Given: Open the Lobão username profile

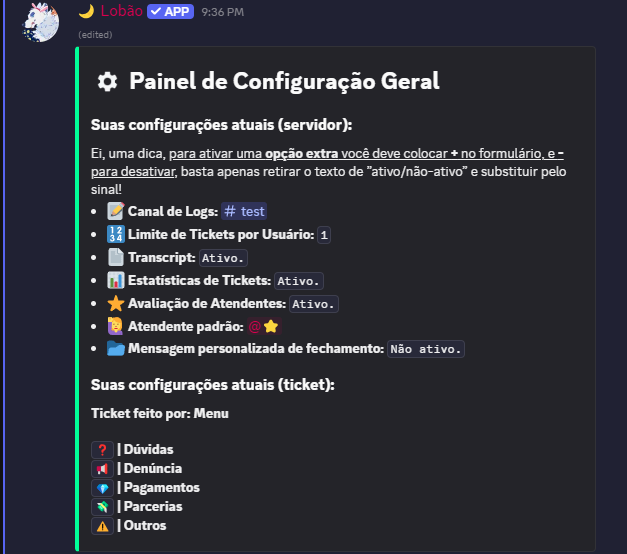Looking at the screenshot, I should point(119,12).
